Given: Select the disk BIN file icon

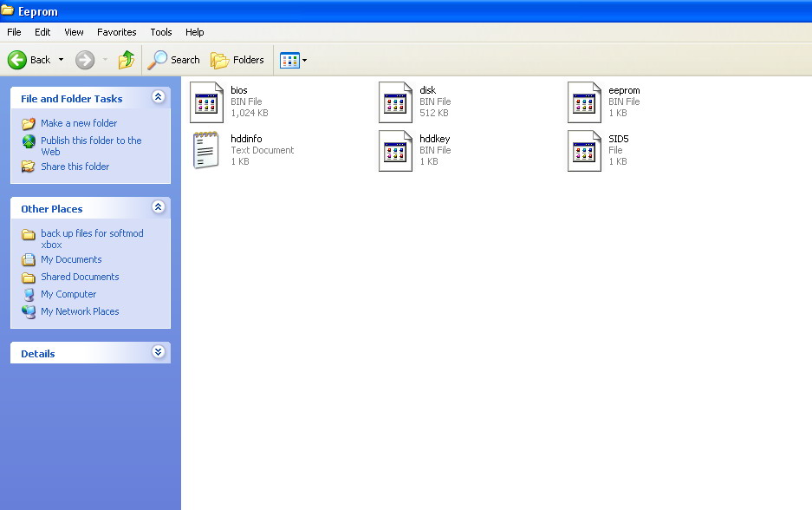Looking at the screenshot, I should tap(395, 101).
